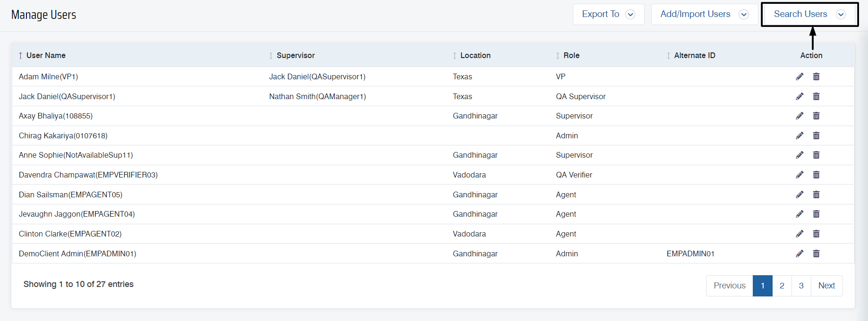
Task: Click the QA Supervisor role cell
Action: point(581,96)
